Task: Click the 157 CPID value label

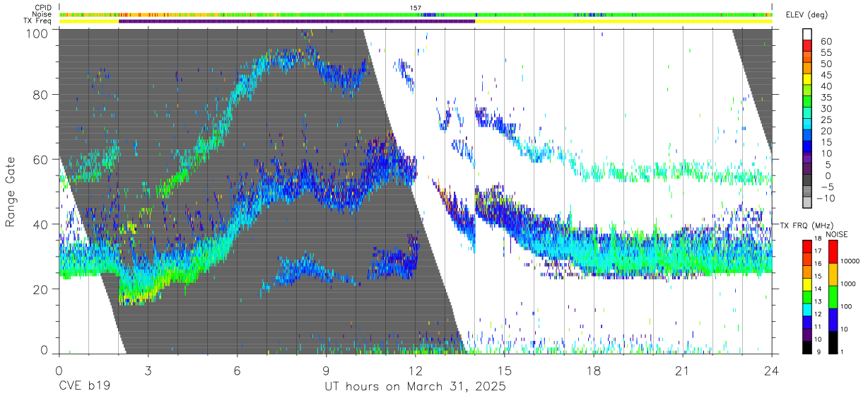Action: (x=416, y=8)
